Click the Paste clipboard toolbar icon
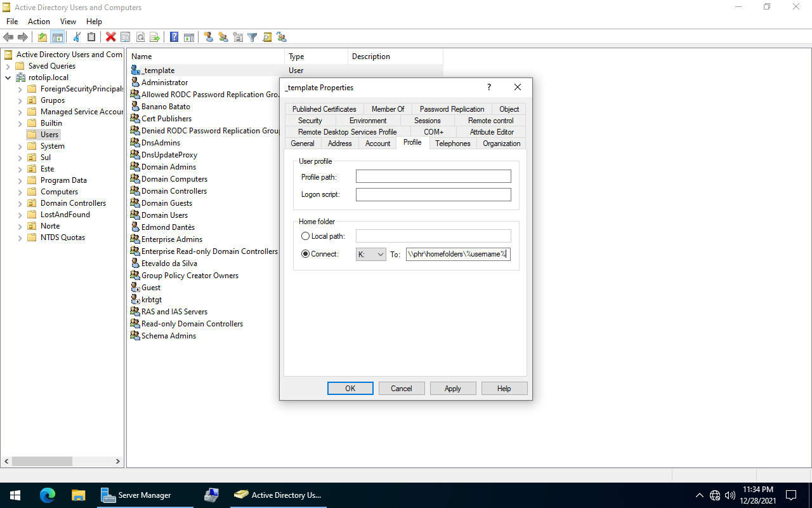812x508 pixels. point(91,37)
